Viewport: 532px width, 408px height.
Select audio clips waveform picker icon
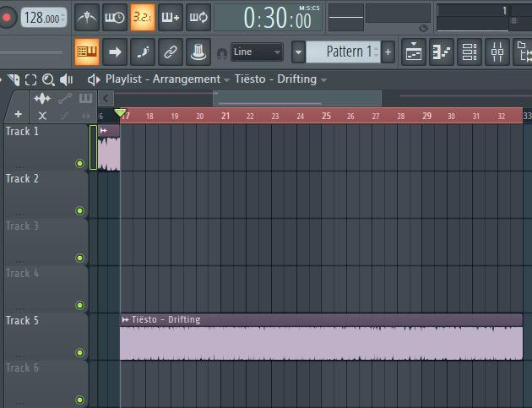click(42, 99)
